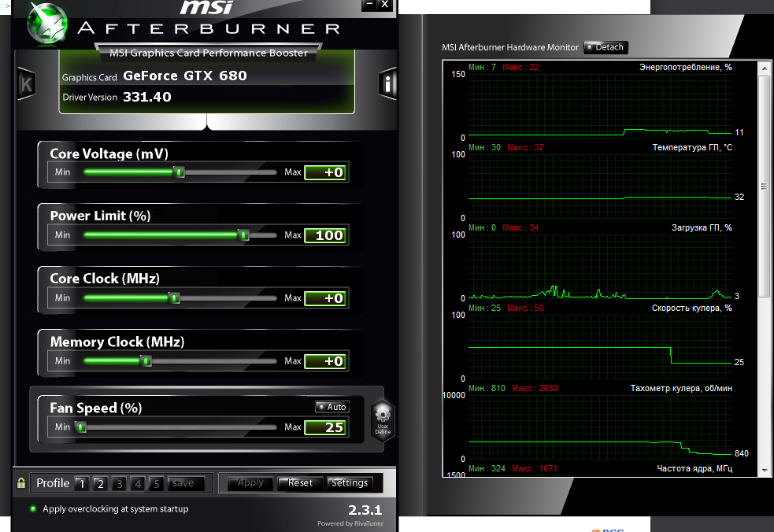
Task: Click the Memory Clock +0 value field
Action: [x=325, y=361]
